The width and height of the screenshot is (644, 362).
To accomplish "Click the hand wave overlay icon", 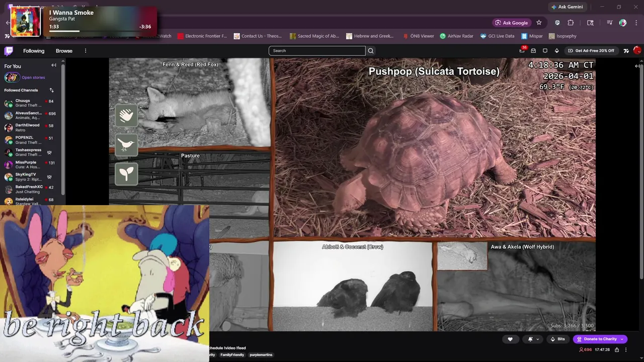I will point(126,115).
